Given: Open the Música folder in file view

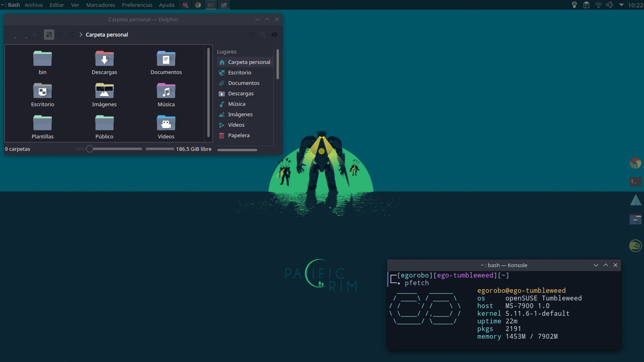Looking at the screenshot, I should (166, 91).
